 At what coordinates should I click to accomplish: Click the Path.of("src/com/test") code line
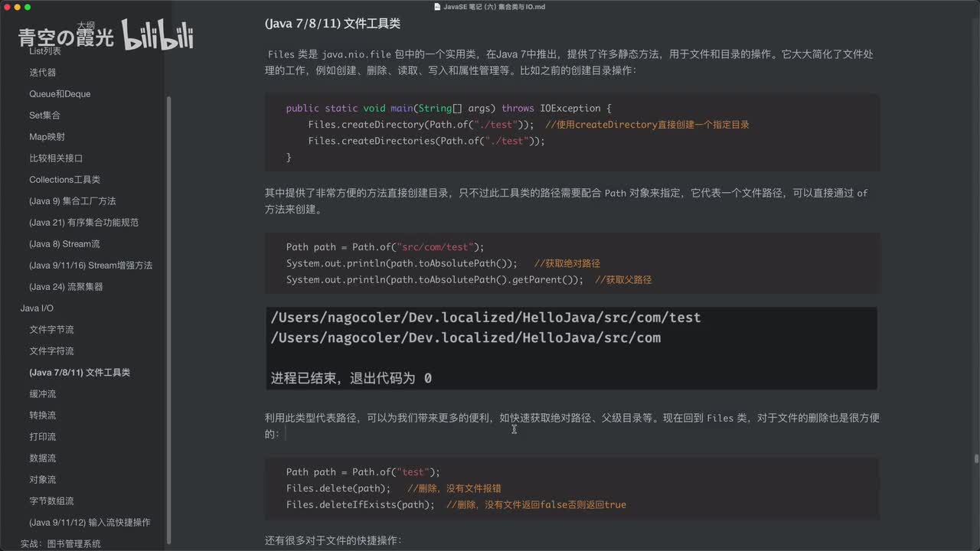click(x=385, y=246)
